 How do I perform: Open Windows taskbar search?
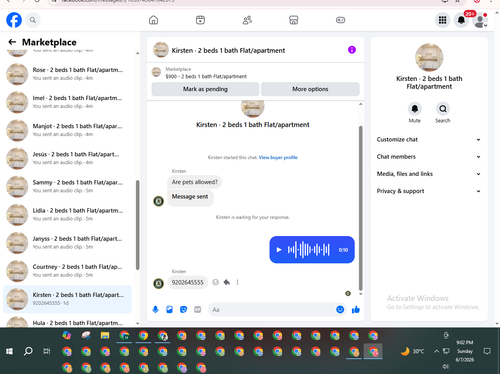(x=28, y=351)
